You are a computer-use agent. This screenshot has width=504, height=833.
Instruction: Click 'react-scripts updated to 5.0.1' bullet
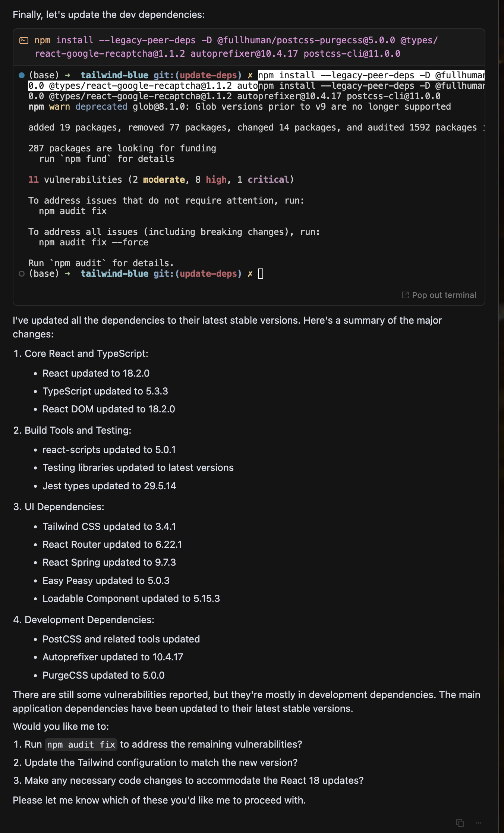point(109,450)
